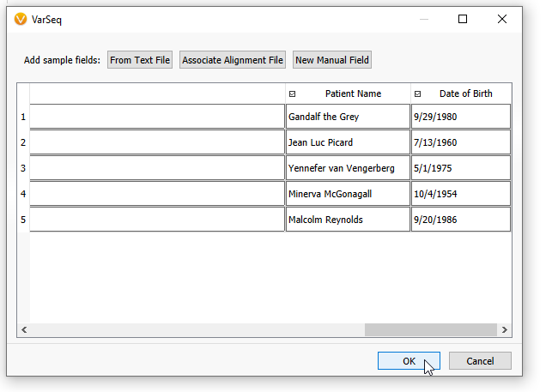Click the right scroll arrow of horizontal scrollbar
The image size is (552, 392).
tap(504, 329)
